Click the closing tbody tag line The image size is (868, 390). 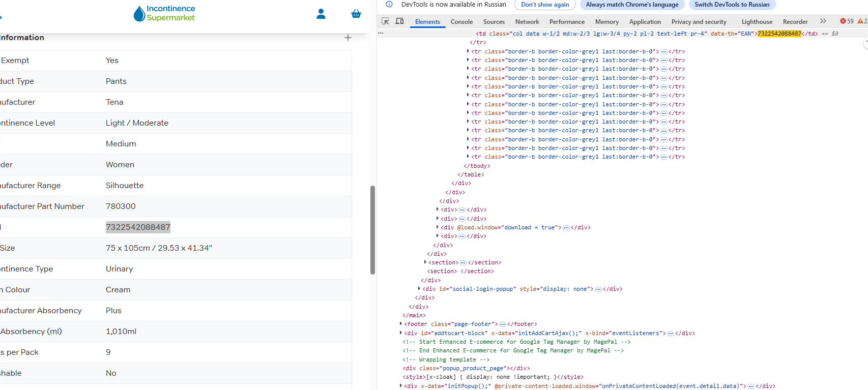477,166
